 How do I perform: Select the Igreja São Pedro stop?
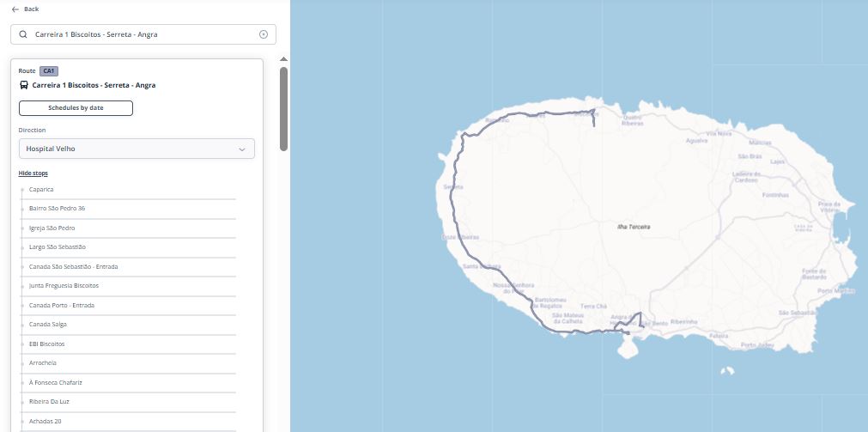coord(52,228)
